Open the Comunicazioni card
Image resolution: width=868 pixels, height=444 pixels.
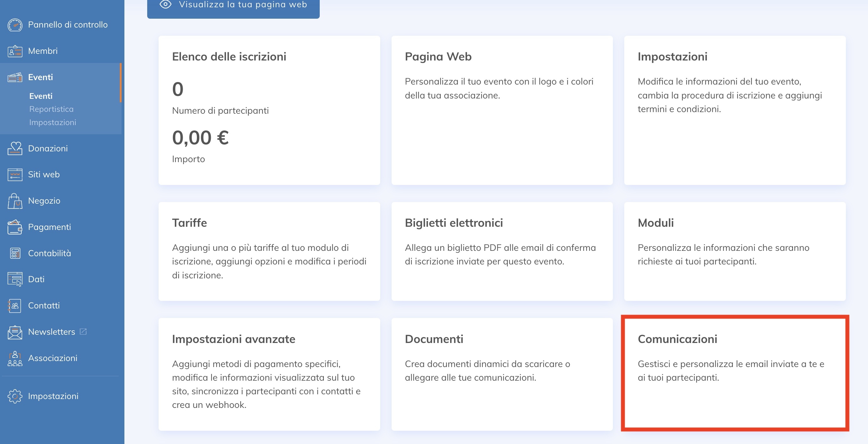[x=734, y=373]
